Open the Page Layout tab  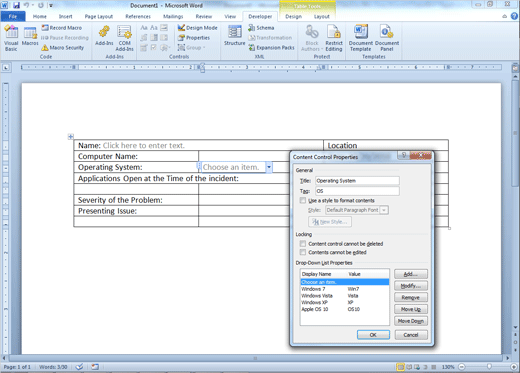click(99, 16)
